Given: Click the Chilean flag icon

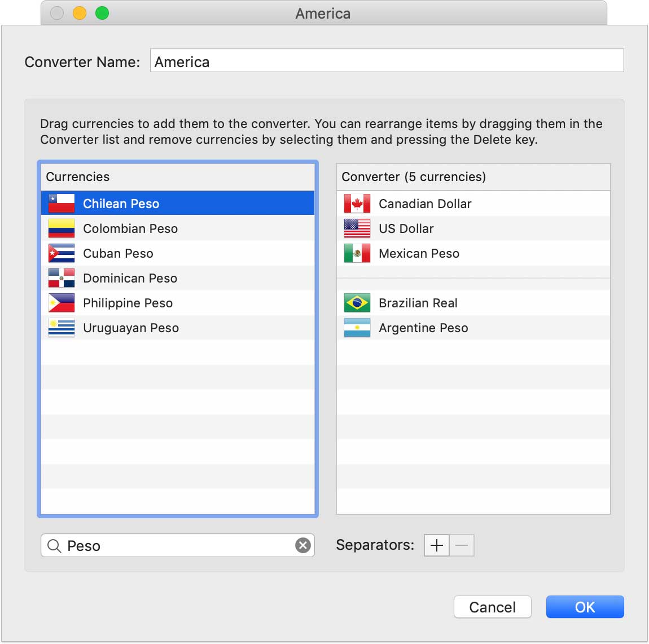Looking at the screenshot, I should pyautogui.click(x=60, y=203).
